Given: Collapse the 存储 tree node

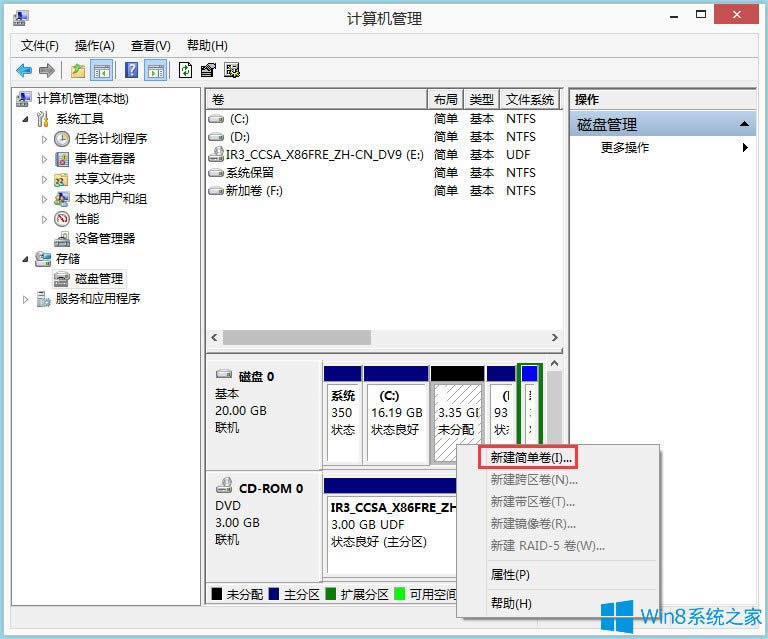Looking at the screenshot, I should coord(25,260).
